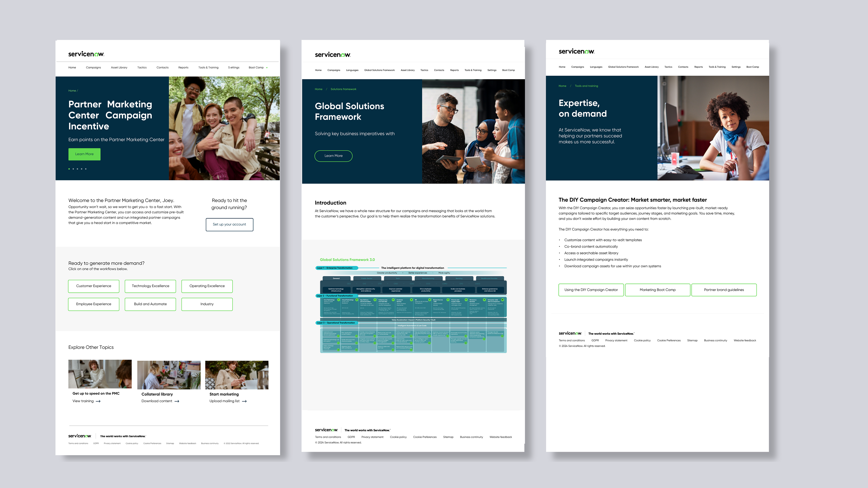Open Terms and conditions in the left page footer
This screenshot has width=868, height=488.
[78, 443]
